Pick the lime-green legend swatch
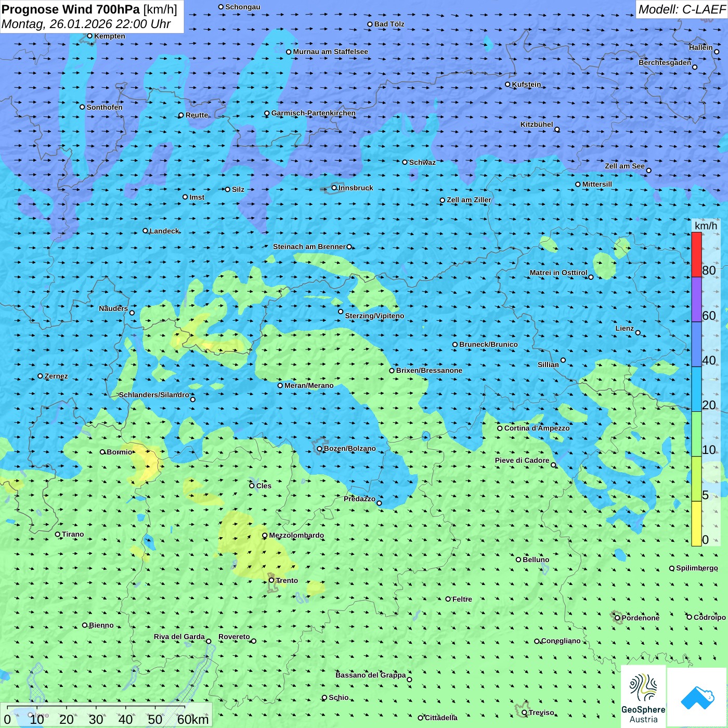 696,479
